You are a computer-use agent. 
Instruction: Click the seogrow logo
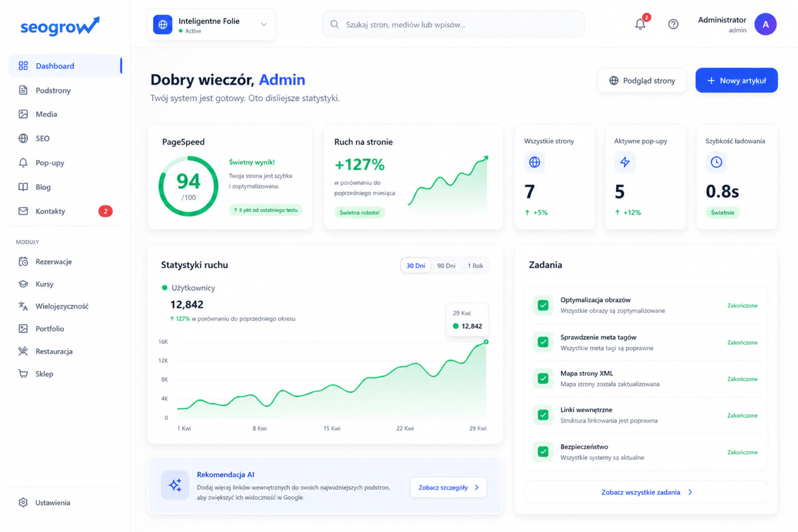click(60, 26)
